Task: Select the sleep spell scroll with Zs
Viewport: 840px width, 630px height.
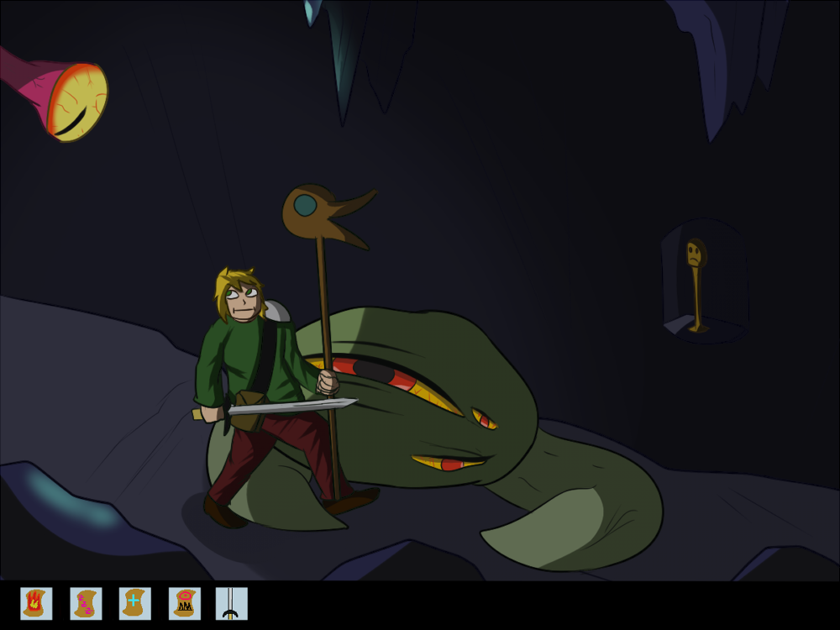Action: click(x=86, y=603)
